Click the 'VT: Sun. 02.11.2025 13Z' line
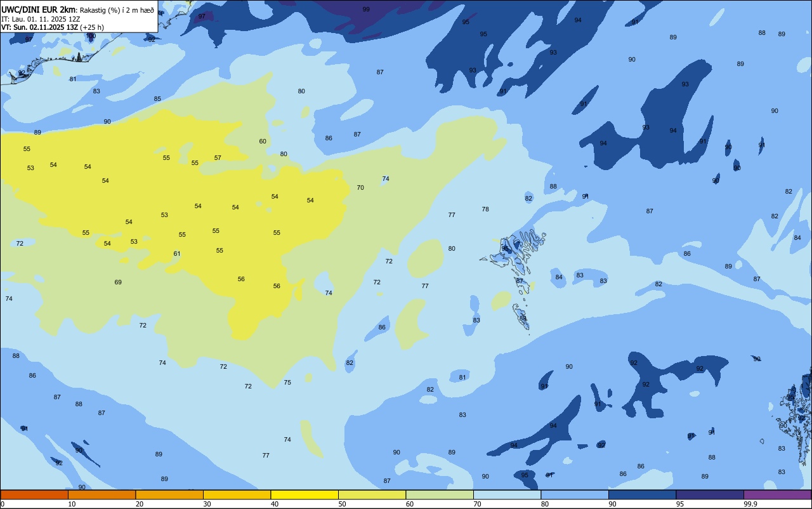 [x=39, y=27]
